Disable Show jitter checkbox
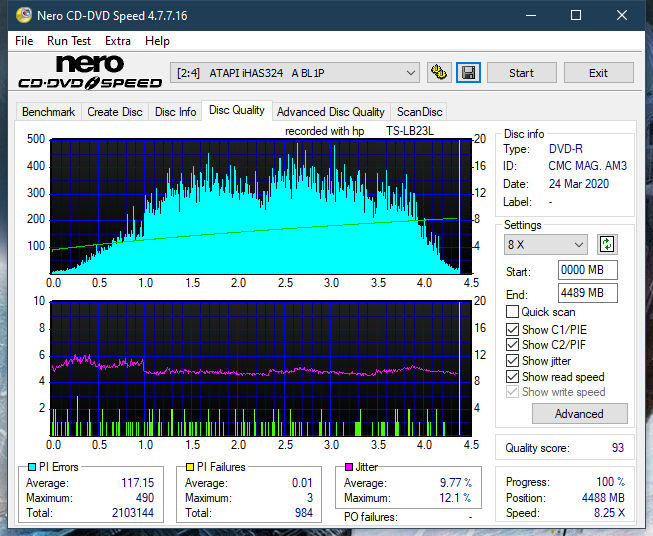This screenshot has height=536, width=653. [512, 360]
